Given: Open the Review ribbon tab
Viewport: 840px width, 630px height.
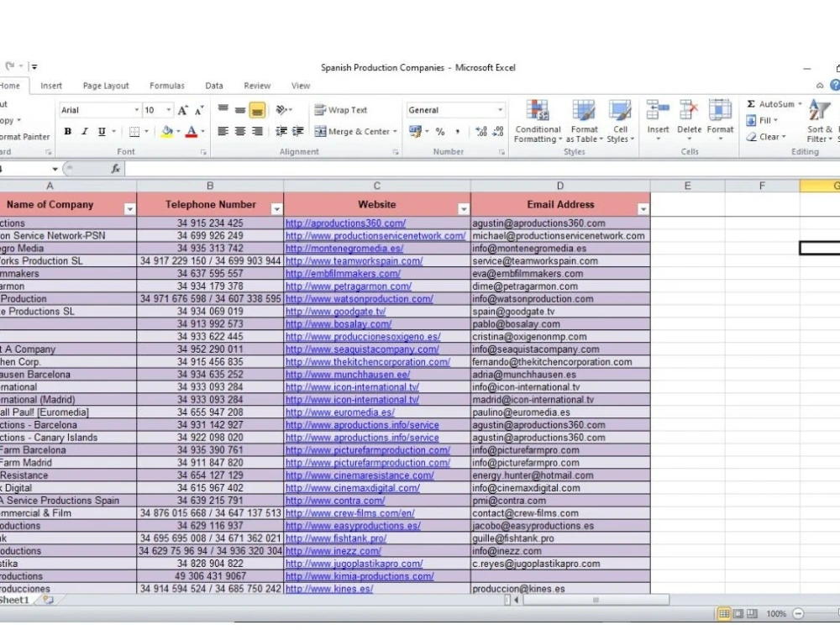Looking at the screenshot, I should 257,86.
